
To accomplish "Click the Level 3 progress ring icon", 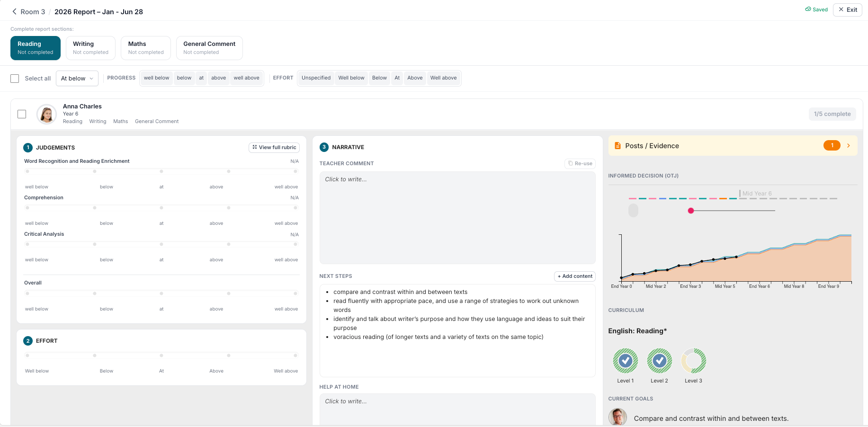I will pyautogui.click(x=693, y=361).
